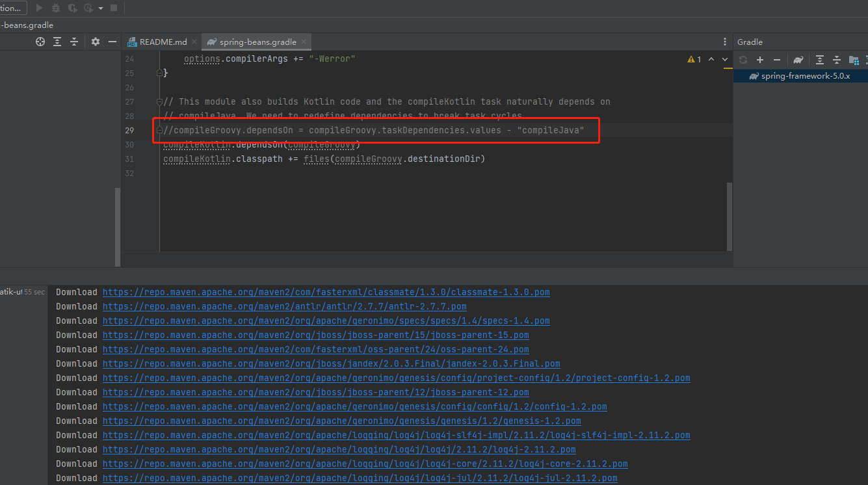Toggle group modules in the Gradle panel
Image resolution: width=868 pixels, height=485 pixels.
tap(854, 60)
